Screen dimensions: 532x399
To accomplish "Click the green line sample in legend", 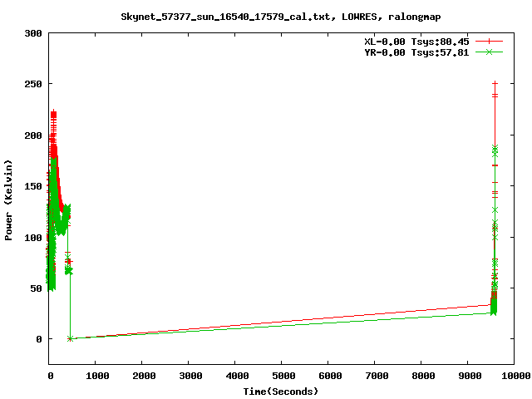I will tap(489, 52).
